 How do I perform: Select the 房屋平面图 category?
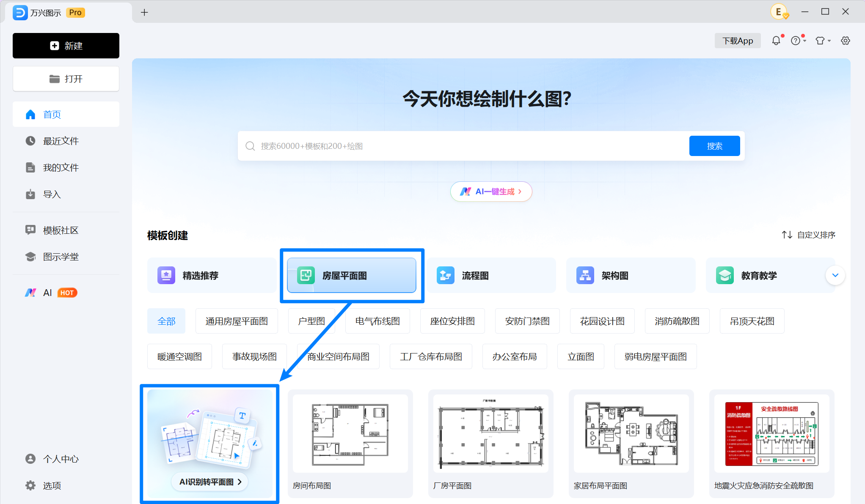pos(352,275)
